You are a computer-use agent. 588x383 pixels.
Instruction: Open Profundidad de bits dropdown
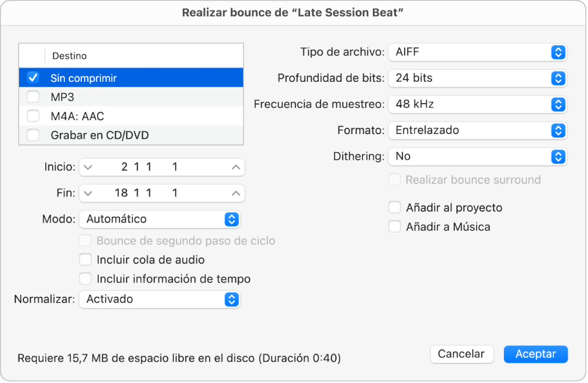pos(477,78)
